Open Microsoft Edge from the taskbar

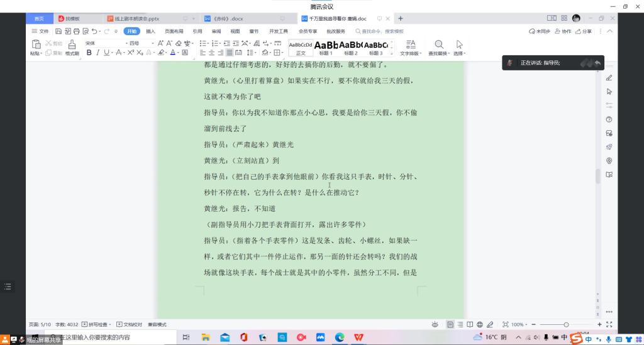340,337
